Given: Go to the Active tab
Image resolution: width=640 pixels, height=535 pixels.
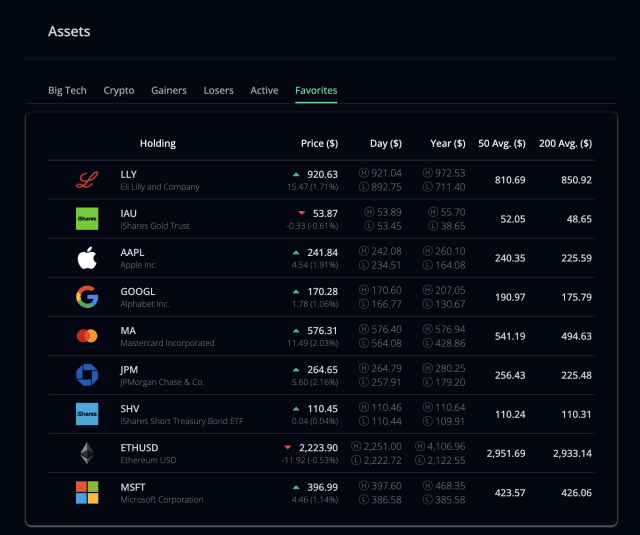Looking at the screenshot, I should (264, 90).
